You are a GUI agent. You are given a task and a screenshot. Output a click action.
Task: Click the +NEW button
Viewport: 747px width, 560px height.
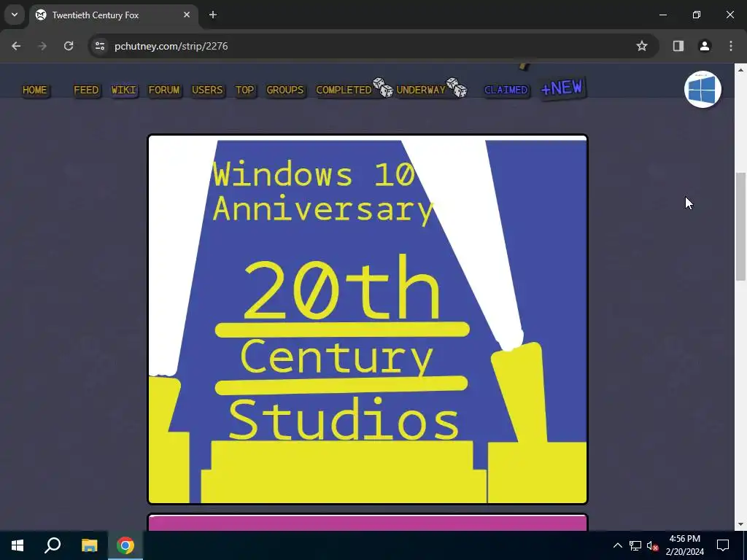562,88
